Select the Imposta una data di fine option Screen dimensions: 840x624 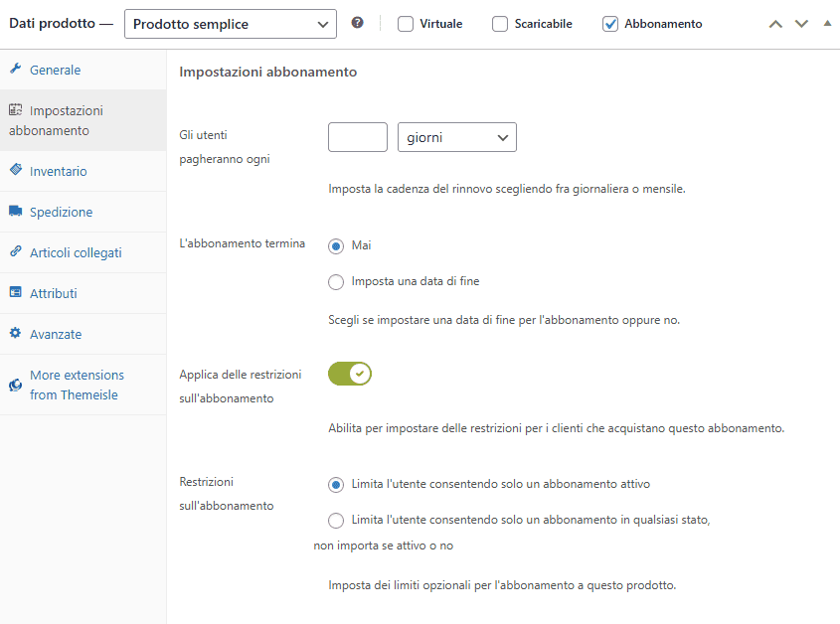pos(336,281)
